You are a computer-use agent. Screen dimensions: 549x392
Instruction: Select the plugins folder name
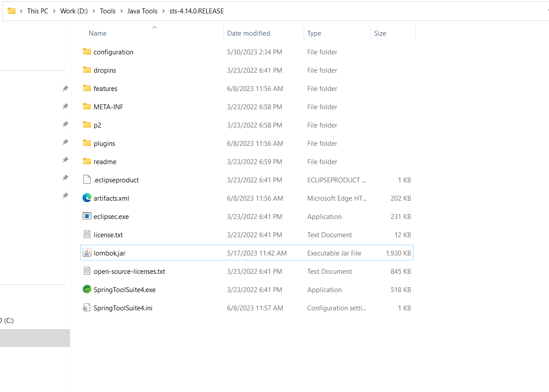click(104, 144)
